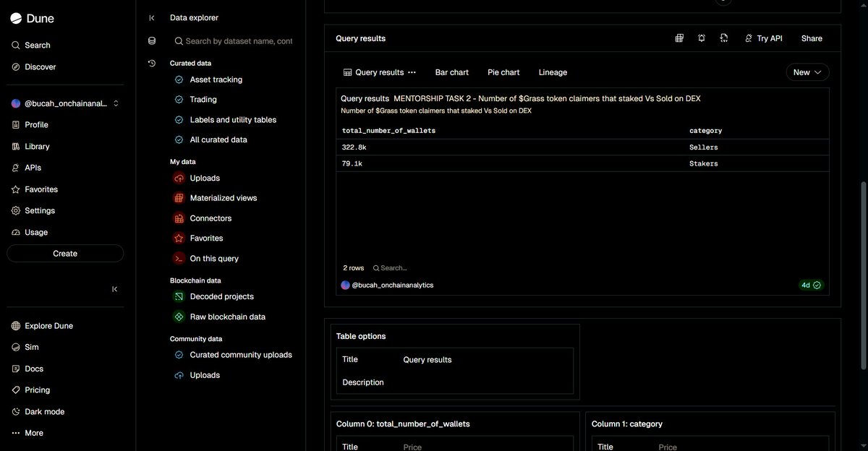Viewport: 868px width, 451px height.
Task: Click the Sellers cell
Action: coord(703,147)
